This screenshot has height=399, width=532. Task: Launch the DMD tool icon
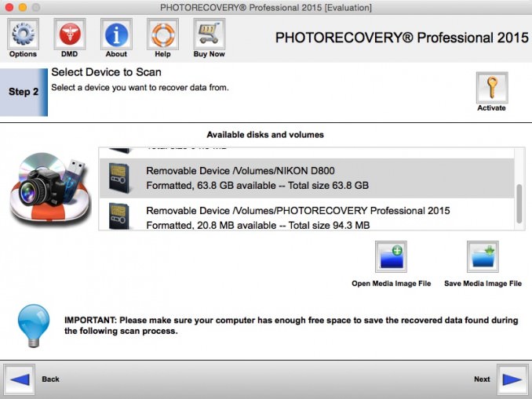(x=70, y=34)
